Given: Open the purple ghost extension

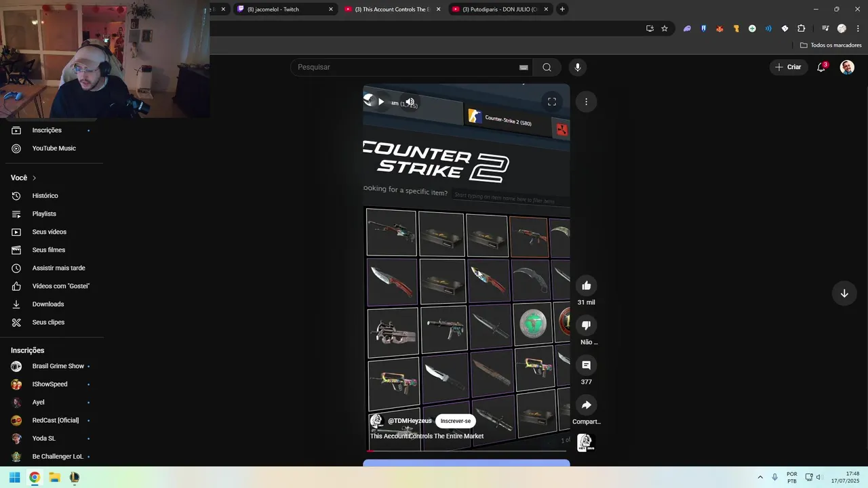Looking at the screenshot, I should (x=687, y=28).
